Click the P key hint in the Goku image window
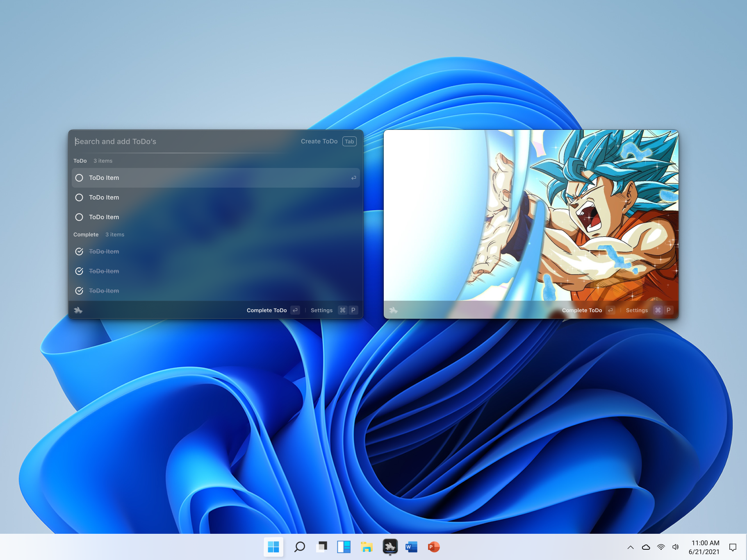The height and width of the screenshot is (560, 747). point(669,310)
